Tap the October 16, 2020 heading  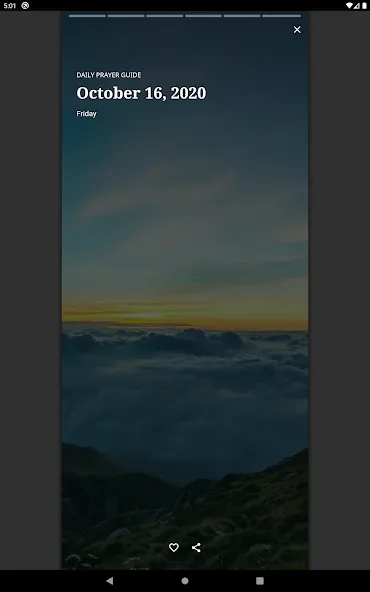[141, 93]
